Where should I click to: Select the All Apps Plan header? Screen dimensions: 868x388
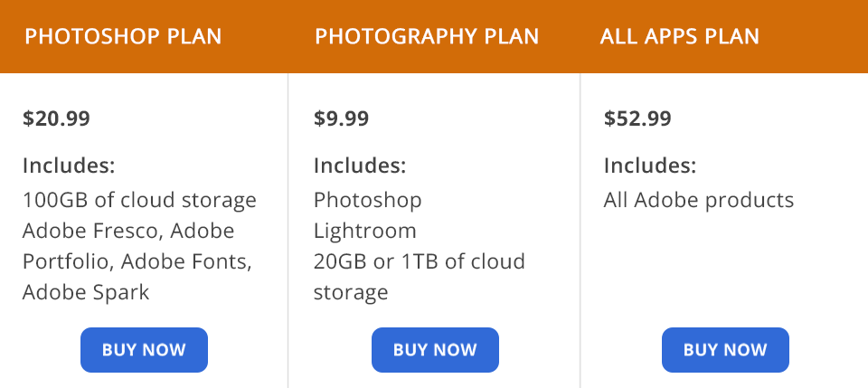[679, 37]
